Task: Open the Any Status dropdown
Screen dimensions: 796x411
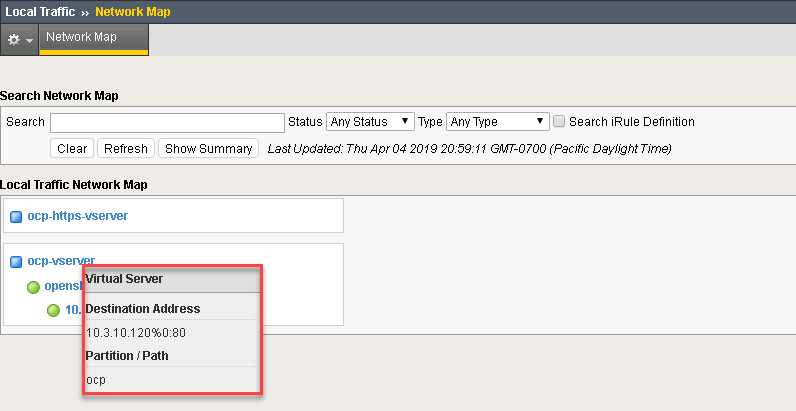Action: [370, 122]
